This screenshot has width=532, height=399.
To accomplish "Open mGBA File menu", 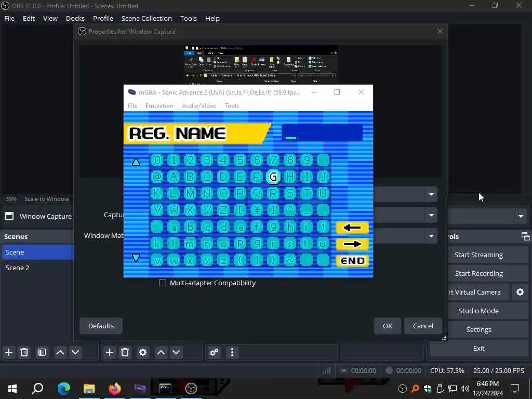I will (x=132, y=106).
